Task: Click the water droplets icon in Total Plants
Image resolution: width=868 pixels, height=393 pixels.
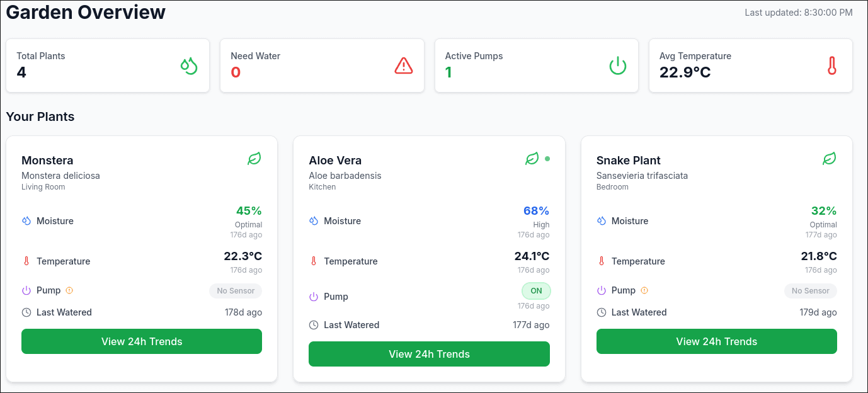Action: coord(189,65)
